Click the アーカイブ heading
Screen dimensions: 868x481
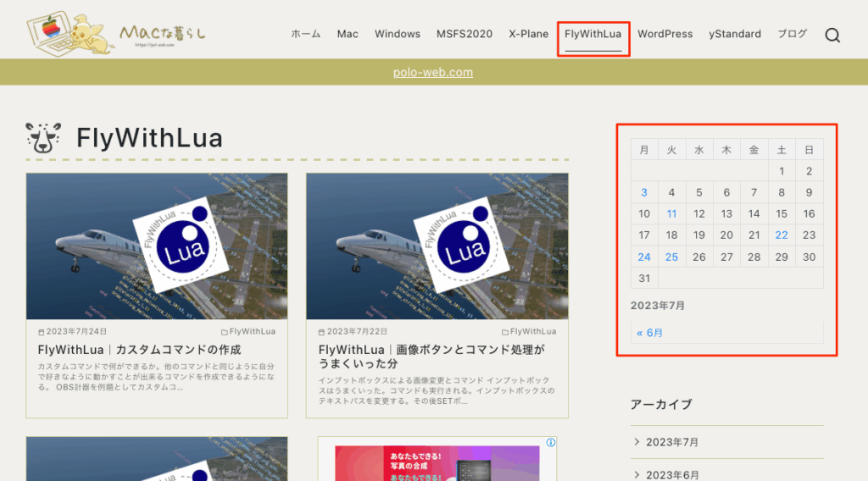pos(661,405)
